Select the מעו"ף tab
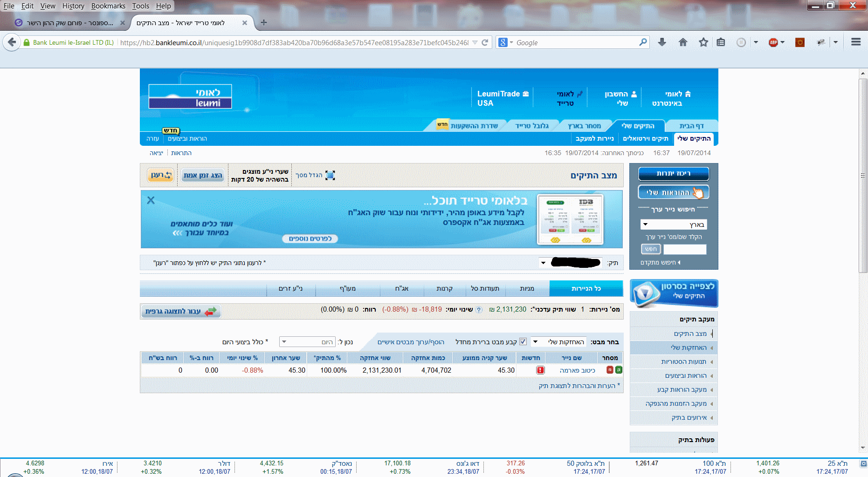The image size is (868, 477). [x=348, y=288]
